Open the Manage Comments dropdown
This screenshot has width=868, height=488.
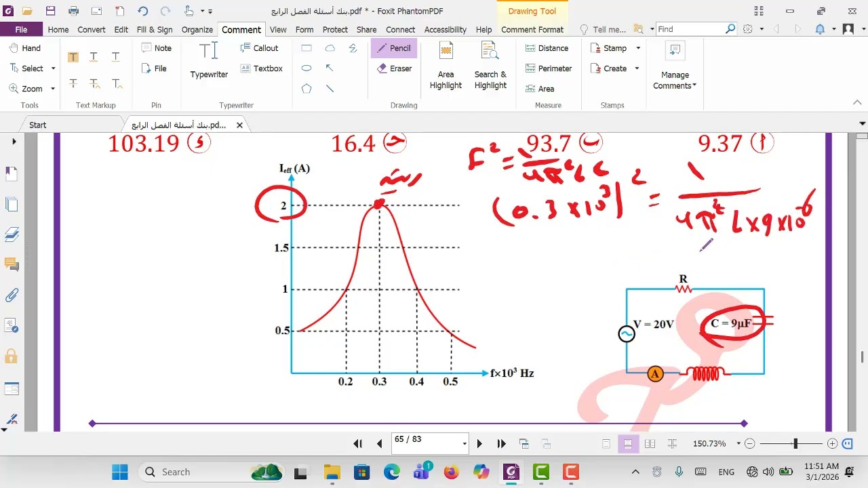point(675,66)
